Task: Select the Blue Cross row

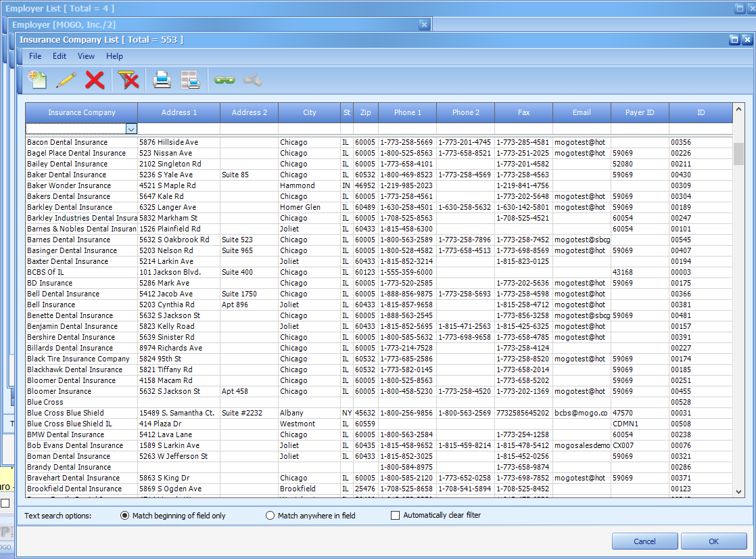Action: point(379,402)
